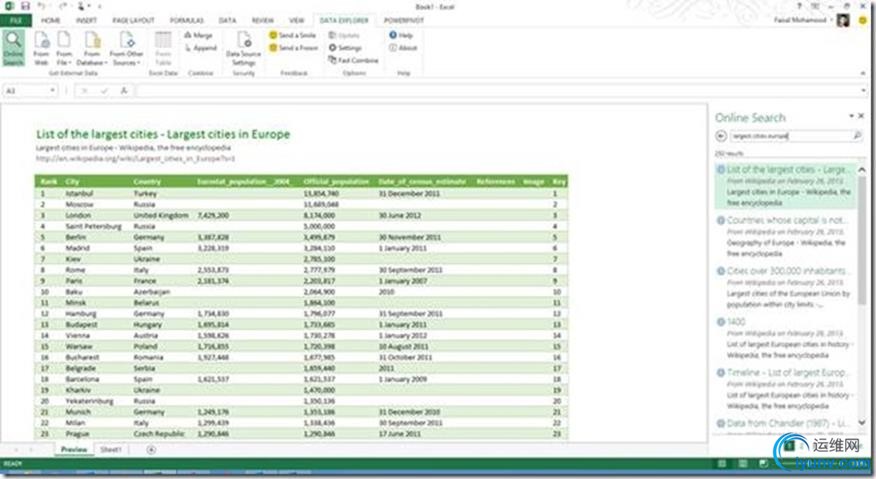Click the search magnifier in Online Search pane
The height and width of the screenshot is (479, 876).
pos(857,136)
